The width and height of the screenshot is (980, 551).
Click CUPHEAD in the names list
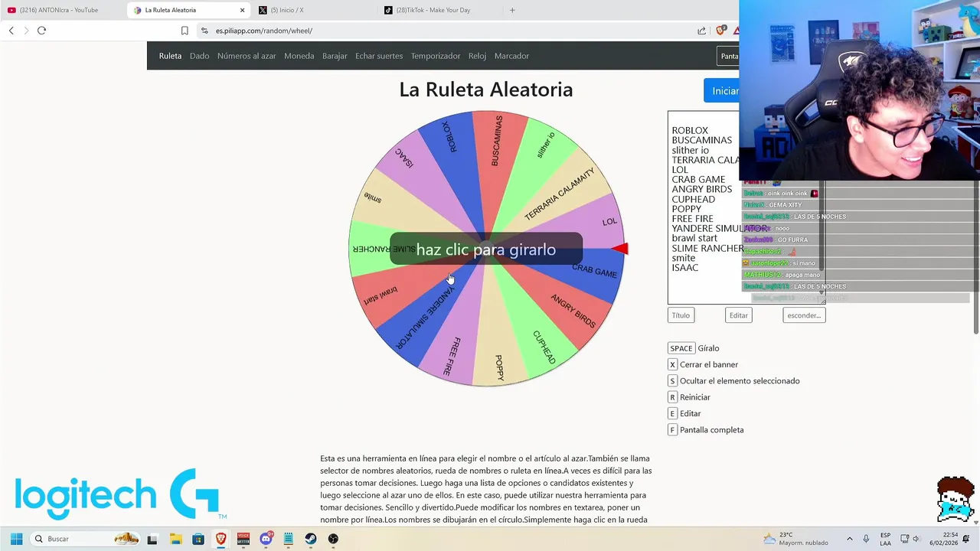click(x=693, y=199)
